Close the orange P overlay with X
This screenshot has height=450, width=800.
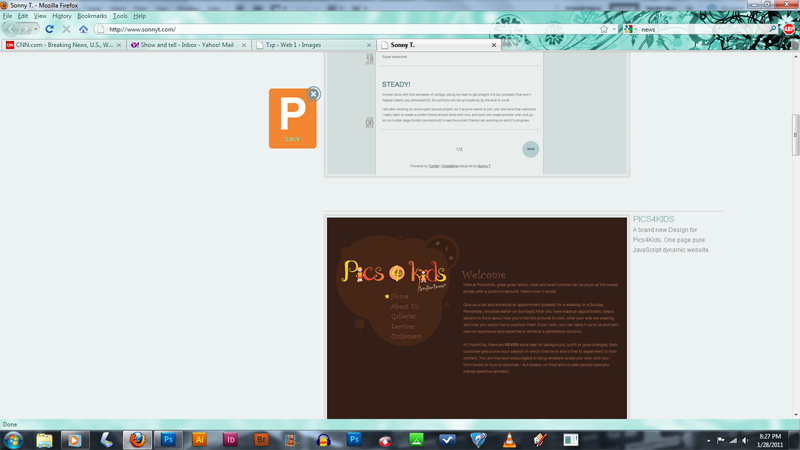click(314, 94)
